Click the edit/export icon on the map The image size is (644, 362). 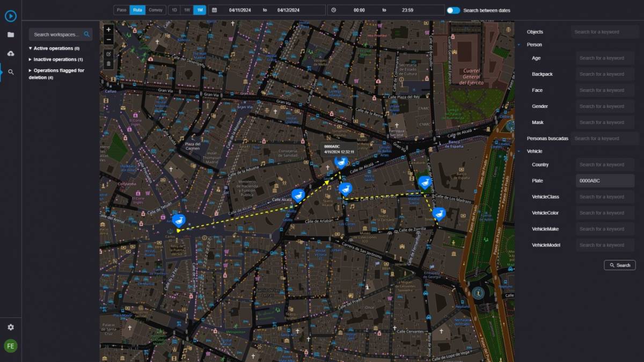point(108,53)
